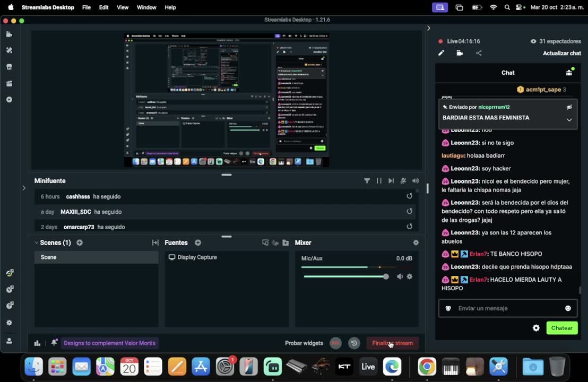The width and height of the screenshot is (588, 382).
Task: Hide the pinned message from nicoprrrum12
Action: point(569,107)
